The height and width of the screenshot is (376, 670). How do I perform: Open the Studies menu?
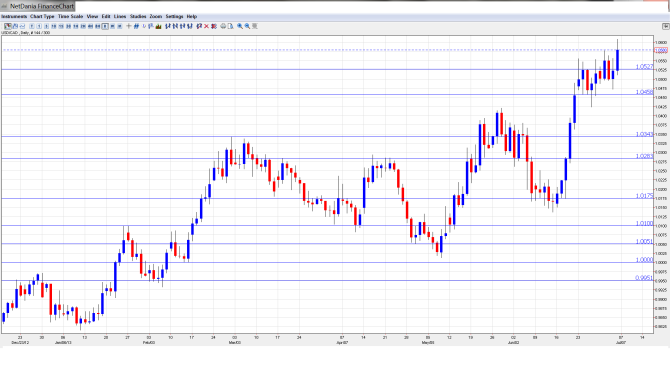(x=138, y=16)
